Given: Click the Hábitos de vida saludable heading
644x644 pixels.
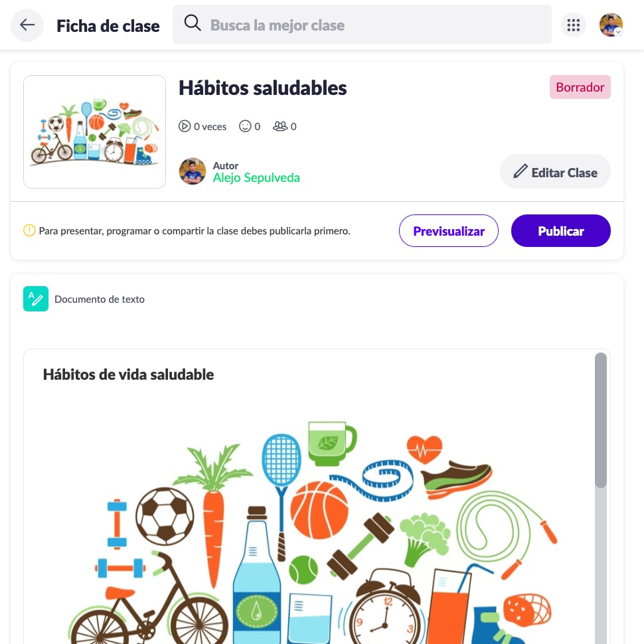Looking at the screenshot, I should (129, 374).
